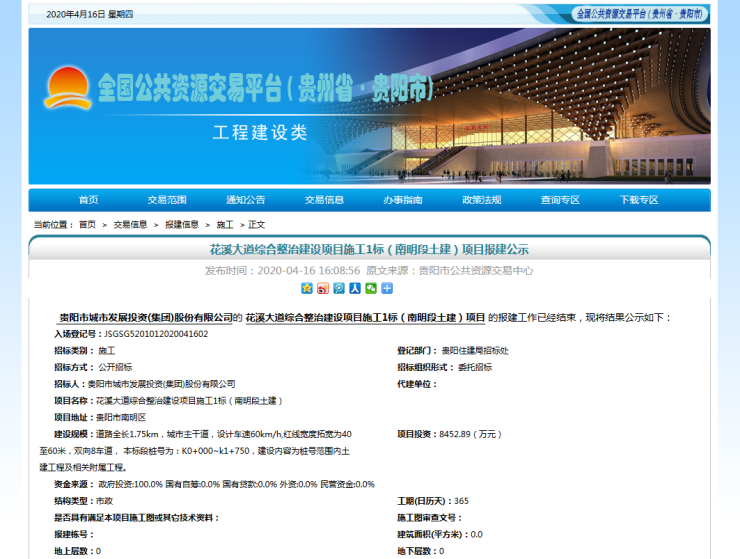Click the 地下层数 value 0
The height and width of the screenshot is (559, 740).
(x=442, y=551)
